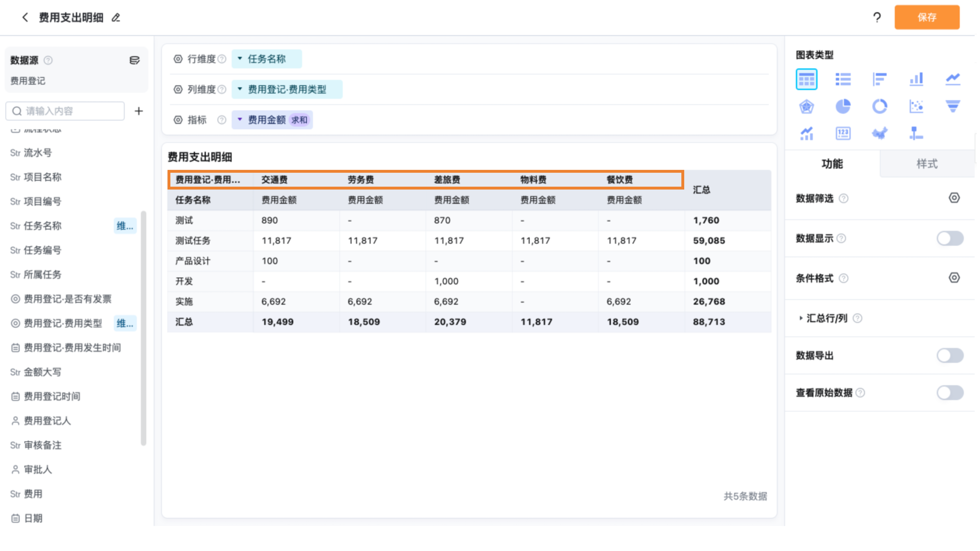Screen dimensions: 980x551
Task: Select the 任务编号 field in the list
Action: coord(36,250)
